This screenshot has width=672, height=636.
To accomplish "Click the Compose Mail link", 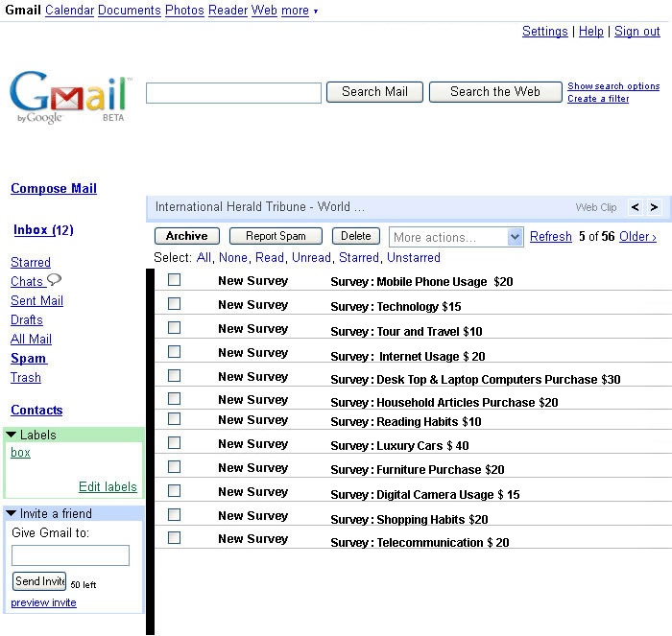I will [54, 188].
